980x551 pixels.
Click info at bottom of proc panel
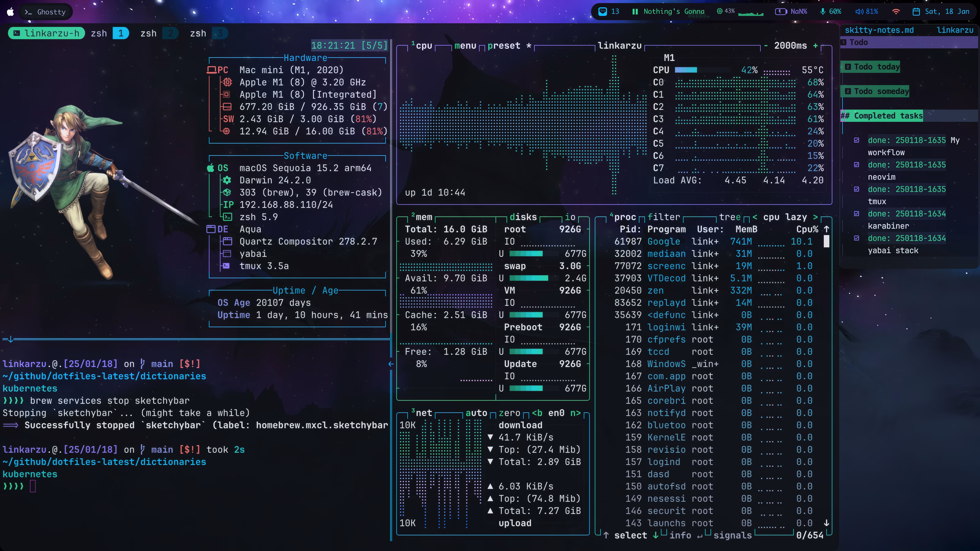[x=680, y=535]
